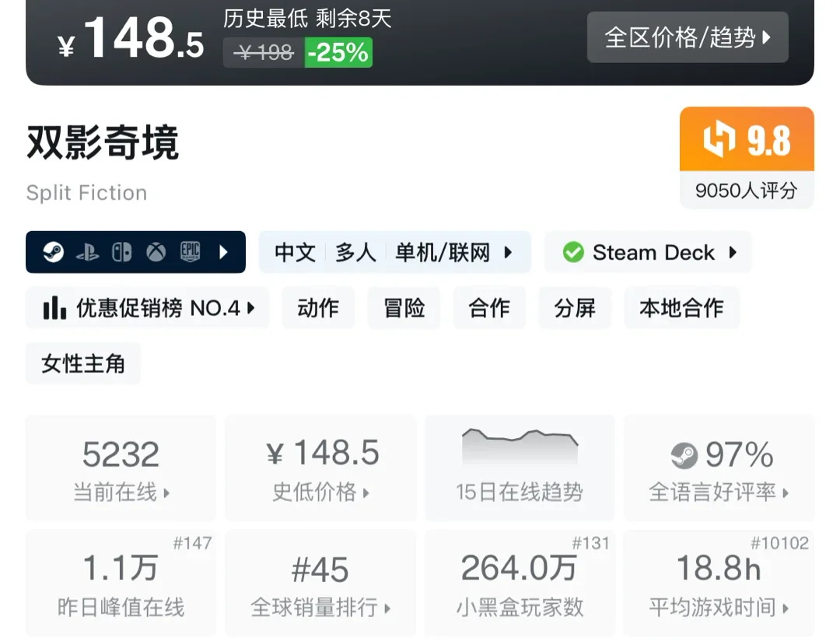840x642 pixels.
Task: Open the 全语言好评率 97% review details
Action: 719,468
